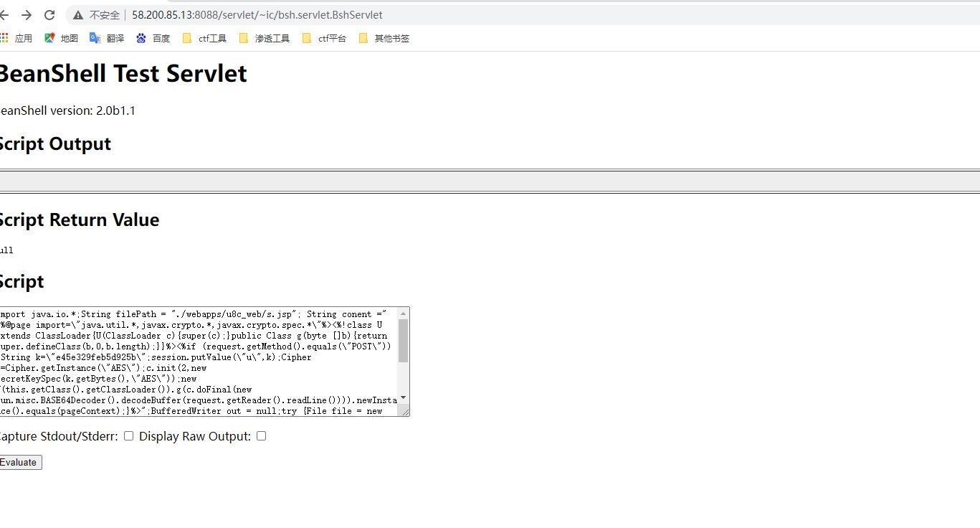Click the 'BeanShell Test Servlet' heading
This screenshot has width=980, height=528.
pyautogui.click(x=122, y=73)
